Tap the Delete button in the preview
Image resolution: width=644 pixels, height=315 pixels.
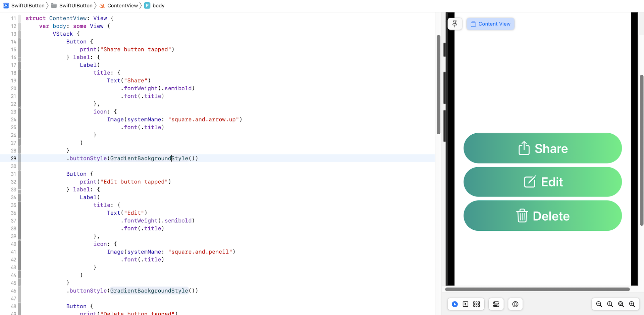click(x=542, y=216)
